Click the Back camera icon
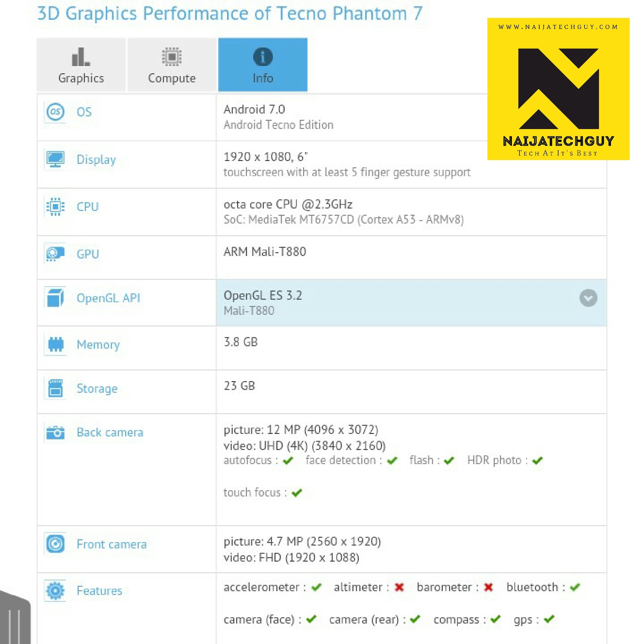 tap(56, 432)
